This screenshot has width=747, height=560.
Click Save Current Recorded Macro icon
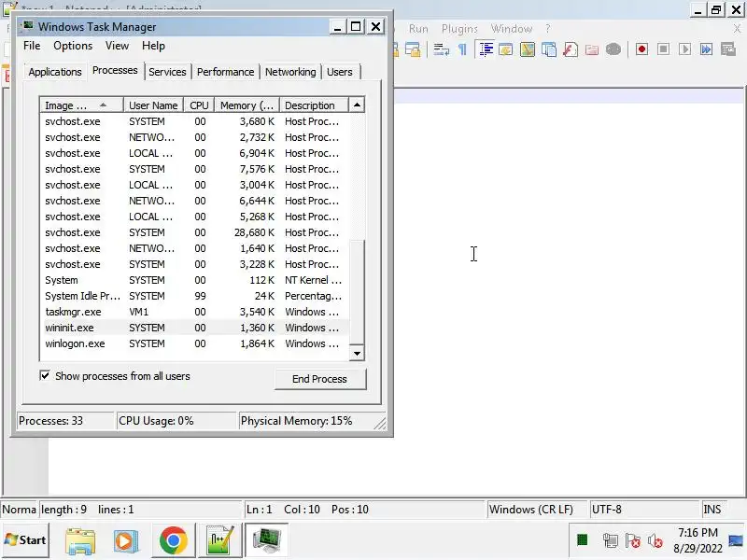728,49
